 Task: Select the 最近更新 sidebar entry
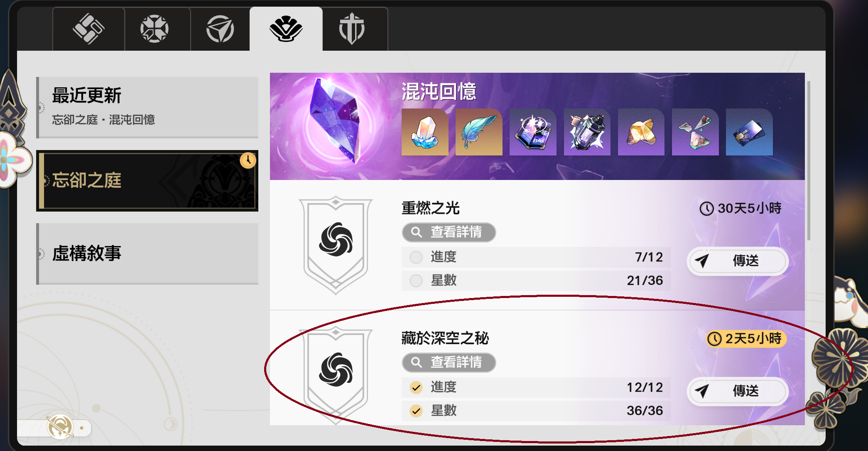147,107
